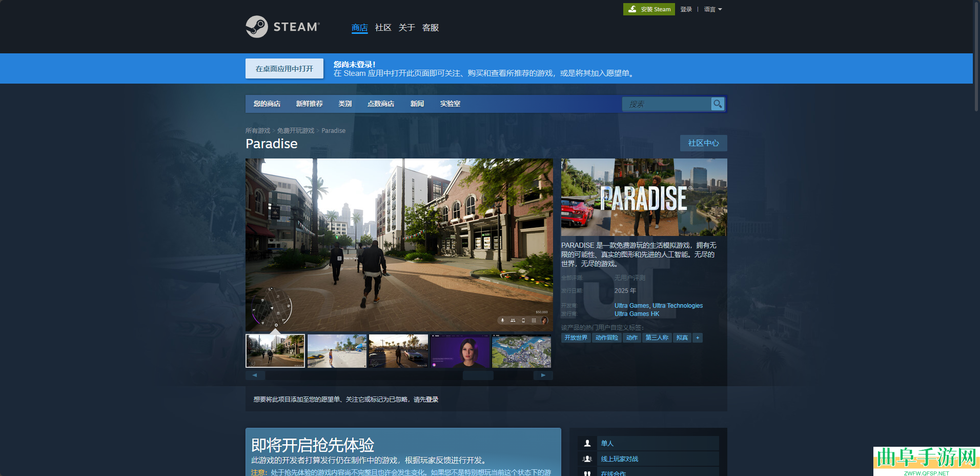
Task: Select the first street scene thumbnail
Action: point(275,351)
